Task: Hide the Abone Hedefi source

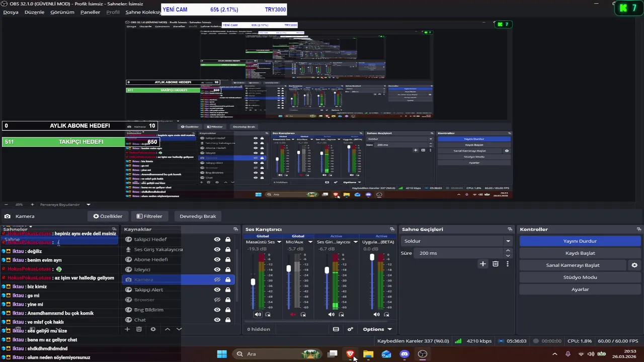Action: pos(217,259)
